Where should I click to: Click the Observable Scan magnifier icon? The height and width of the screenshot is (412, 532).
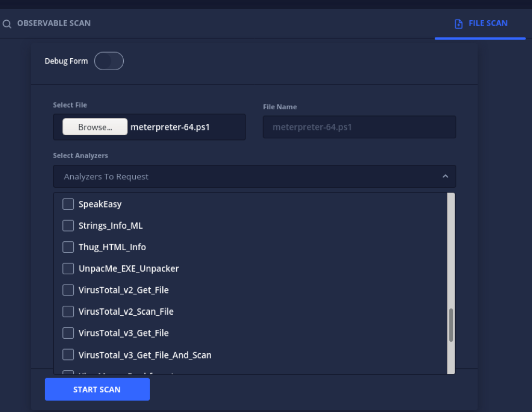7,23
